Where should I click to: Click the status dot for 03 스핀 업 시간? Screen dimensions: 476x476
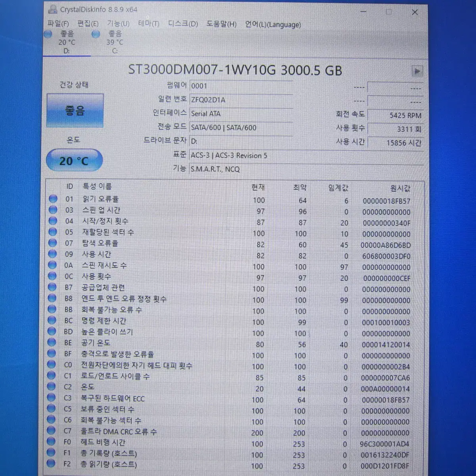tap(53, 210)
